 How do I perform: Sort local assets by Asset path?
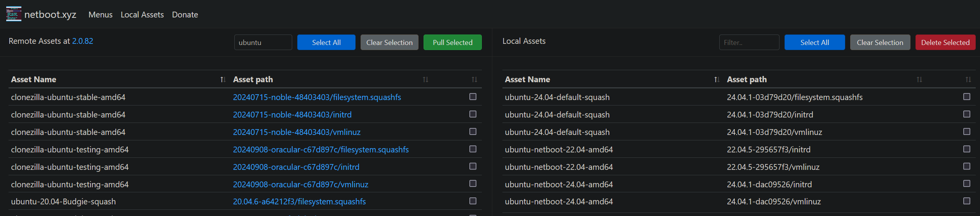click(919, 79)
